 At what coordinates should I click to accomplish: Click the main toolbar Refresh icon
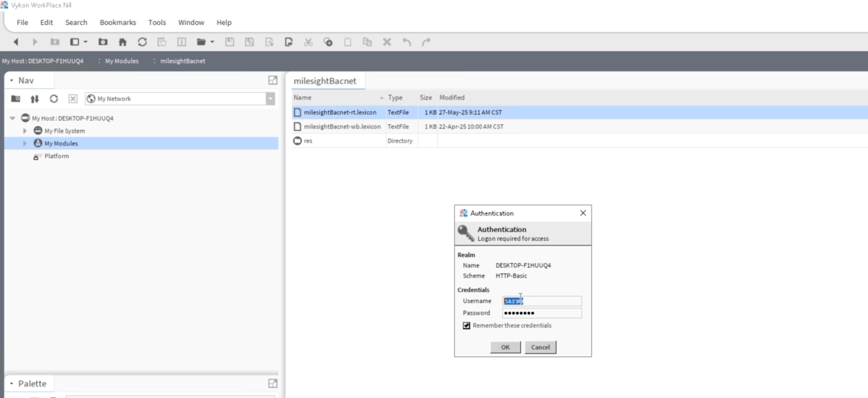coord(142,42)
